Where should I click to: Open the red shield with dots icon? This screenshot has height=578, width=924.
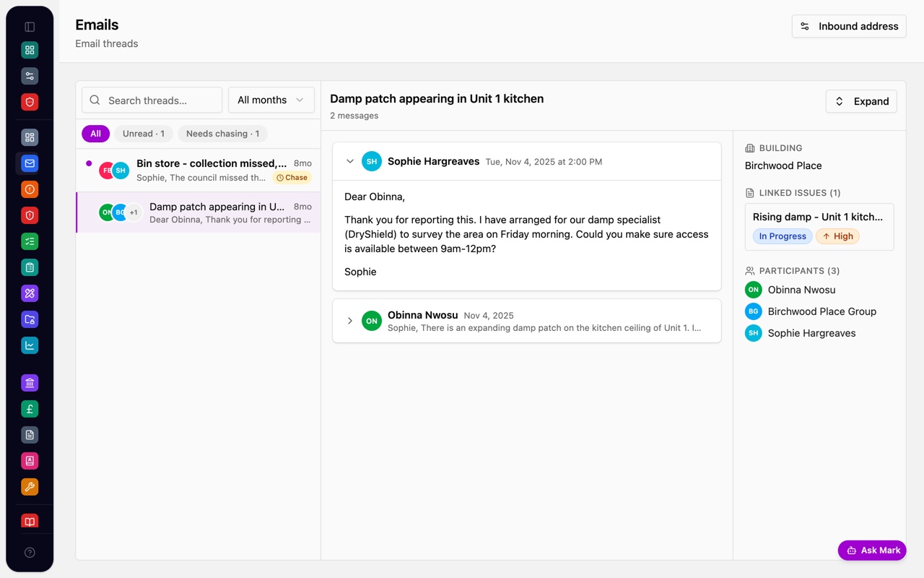coord(30,102)
